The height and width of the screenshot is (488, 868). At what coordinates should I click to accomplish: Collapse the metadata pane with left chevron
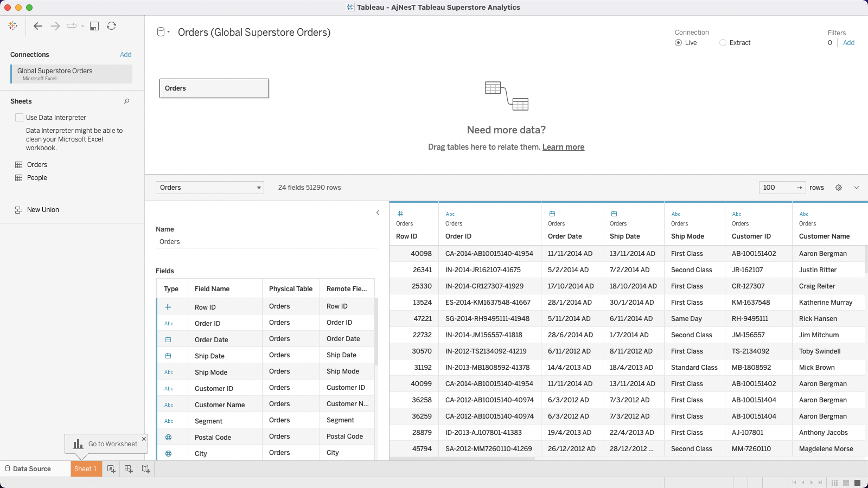pos(378,213)
